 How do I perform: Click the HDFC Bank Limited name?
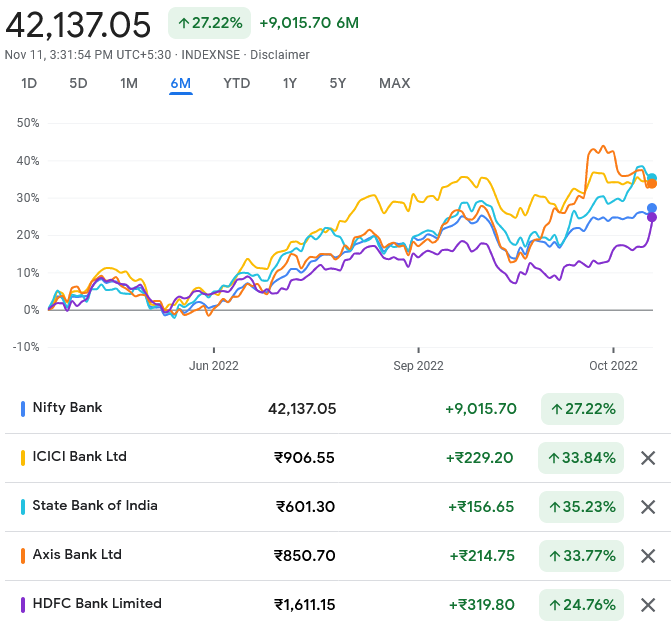(97, 604)
